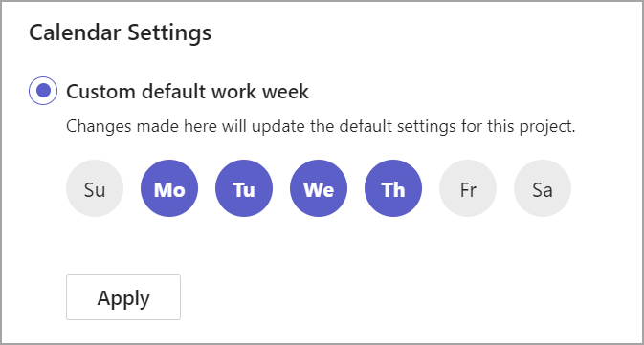Deselect the Tu work day
This screenshot has width=644, height=345.
tap(244, 188)
